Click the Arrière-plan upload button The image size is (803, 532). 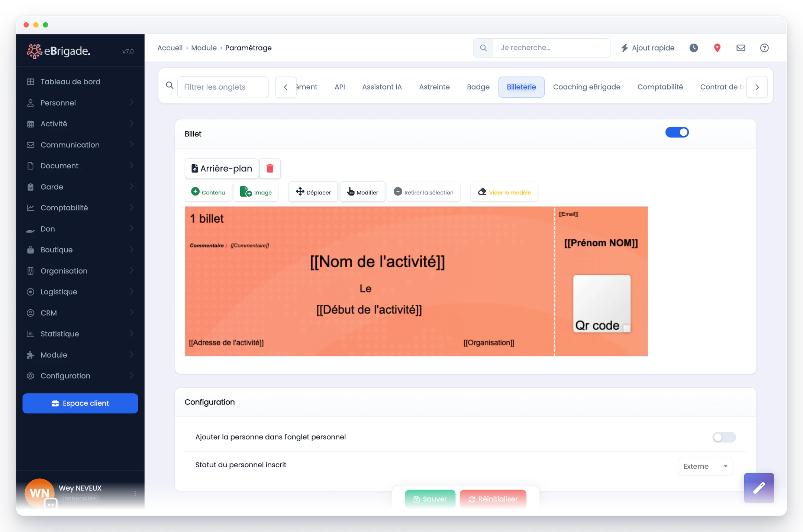[x=222, y=168]
